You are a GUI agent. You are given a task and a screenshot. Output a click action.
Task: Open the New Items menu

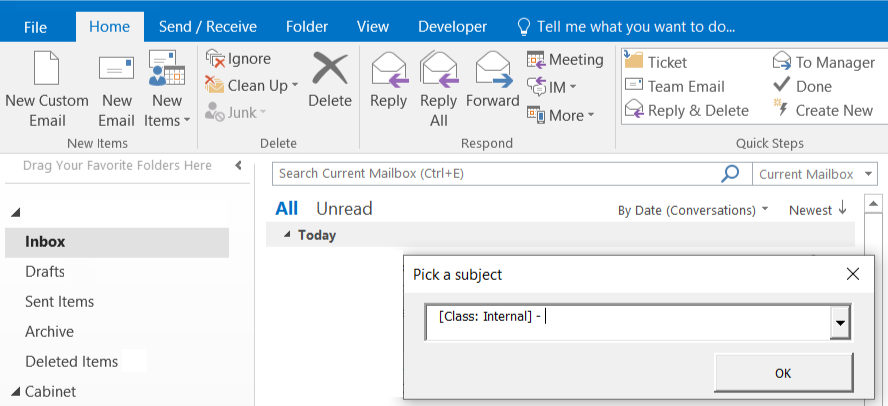tap(167, 89)
